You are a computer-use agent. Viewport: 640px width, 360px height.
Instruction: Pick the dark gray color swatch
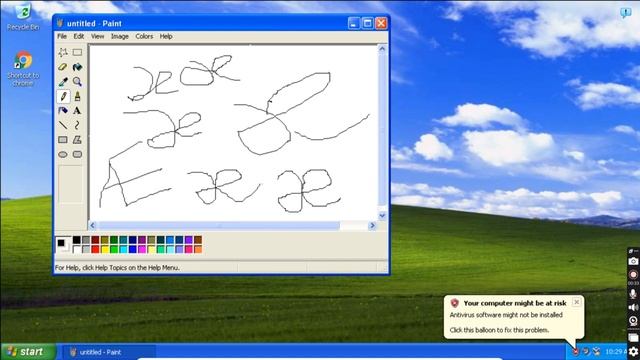pos(86,240)
